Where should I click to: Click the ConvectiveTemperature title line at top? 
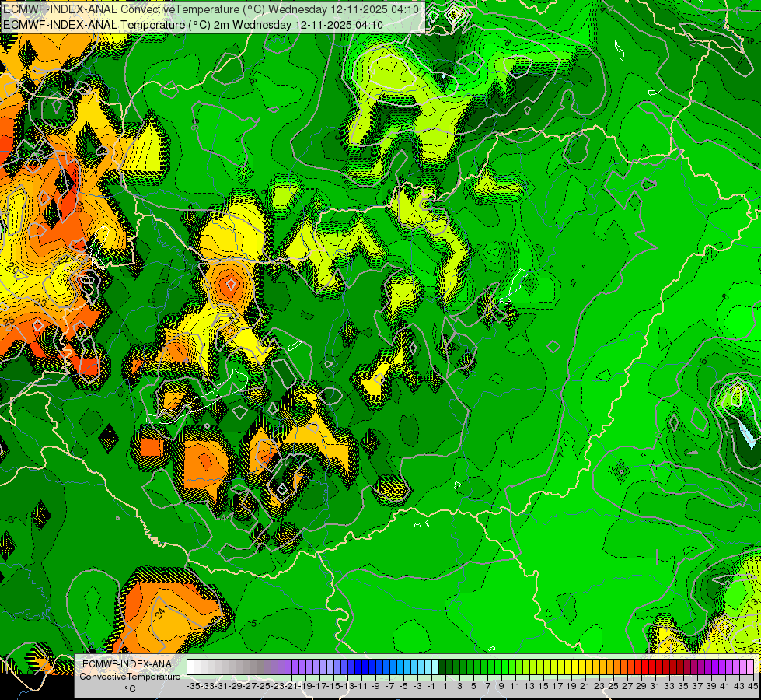point(211,9)
